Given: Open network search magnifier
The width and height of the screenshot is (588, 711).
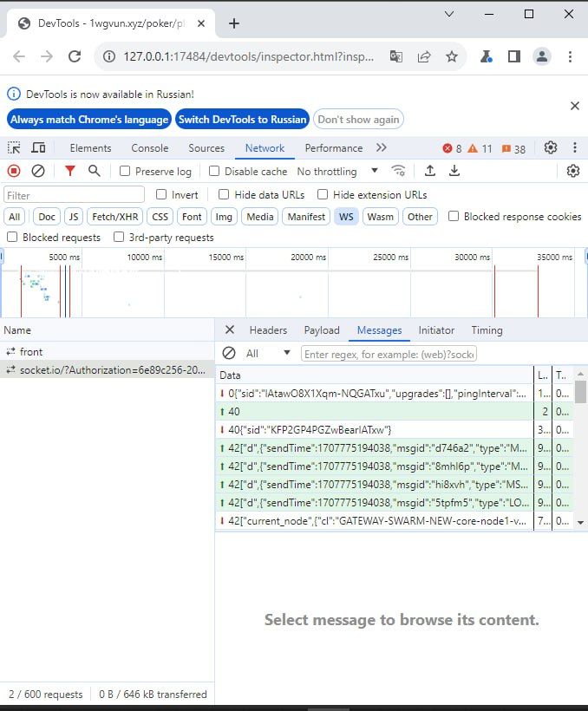Looking at the screenshot, I should pyautogui.click(x=95, y=171).
